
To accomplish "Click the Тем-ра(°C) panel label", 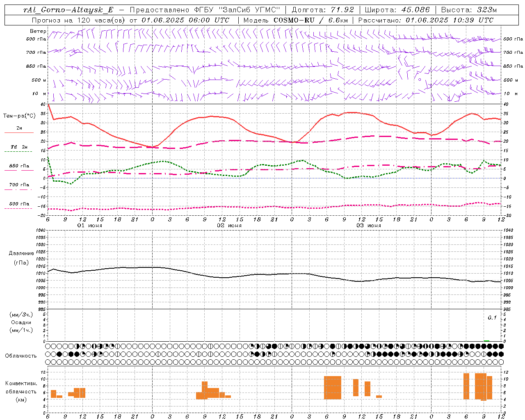I will click(x=19, y=116).
